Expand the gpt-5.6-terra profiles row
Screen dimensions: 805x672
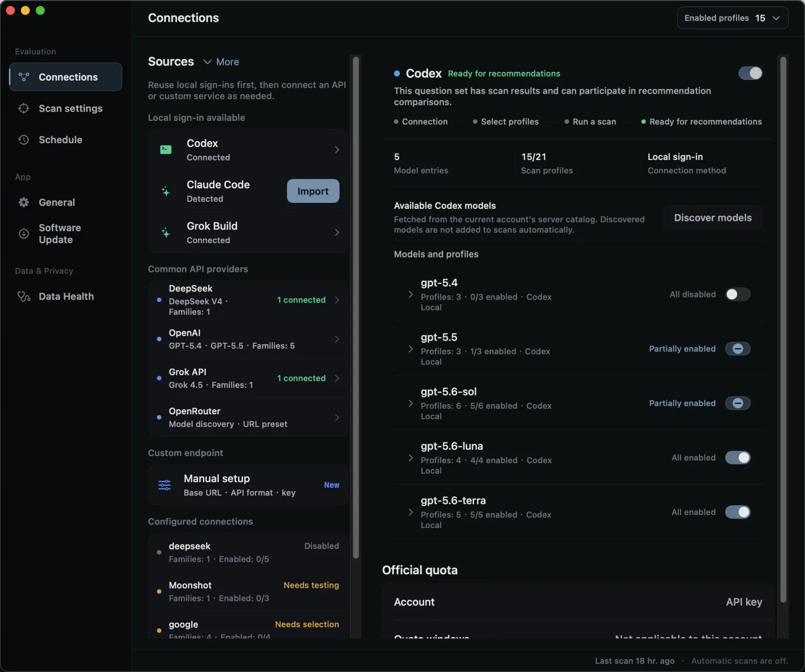pos(411,512)
